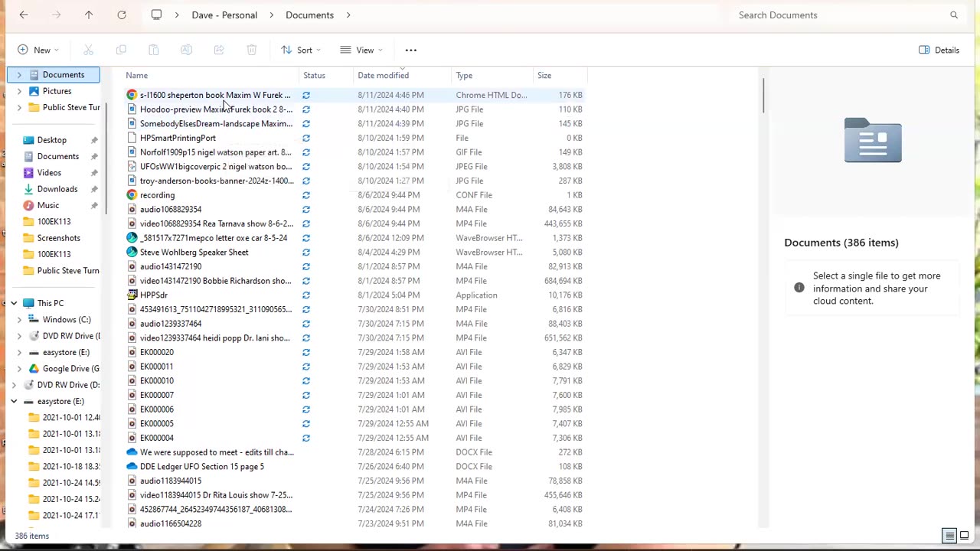Select the file named recording
The width and height of the screenshot is (980, 551).
coord(157,195)
